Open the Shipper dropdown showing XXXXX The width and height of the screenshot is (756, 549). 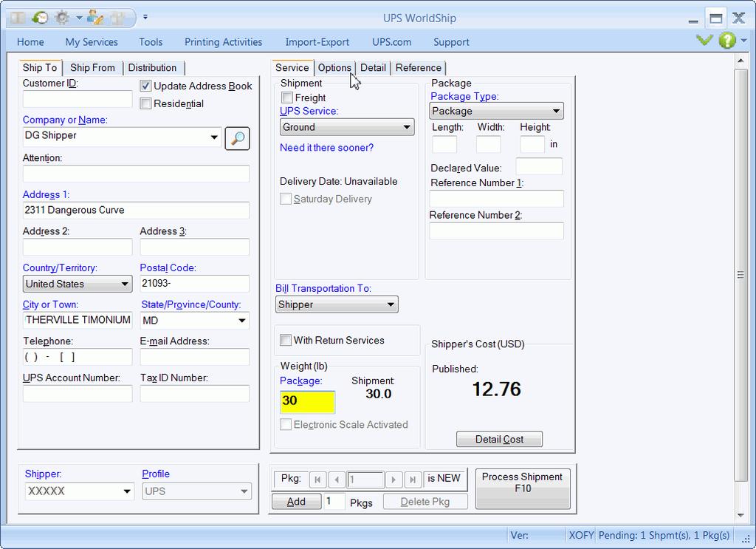click(x=79, y=491)
